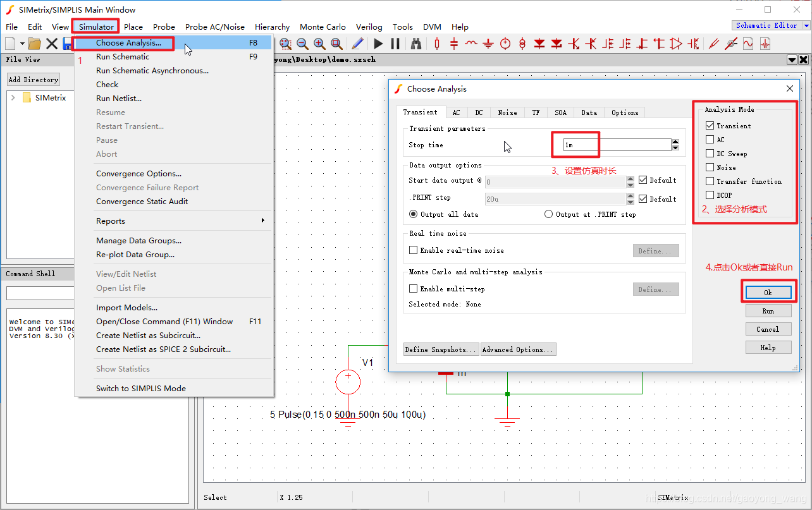
Task: Expand the SIMetrix tree node in File View
Action: pyautogui.click(x=13, y=98)
